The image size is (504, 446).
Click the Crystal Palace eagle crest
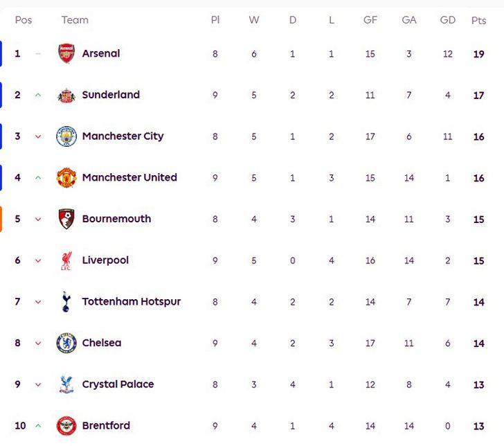(x=66, y=384)
